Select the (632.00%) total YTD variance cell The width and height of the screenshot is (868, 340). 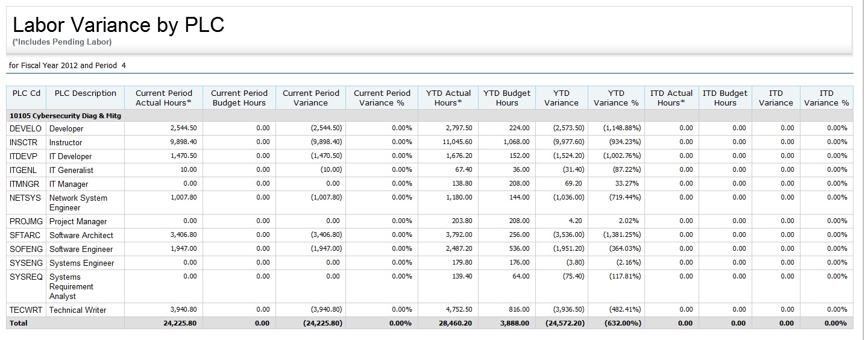(621, 323)
